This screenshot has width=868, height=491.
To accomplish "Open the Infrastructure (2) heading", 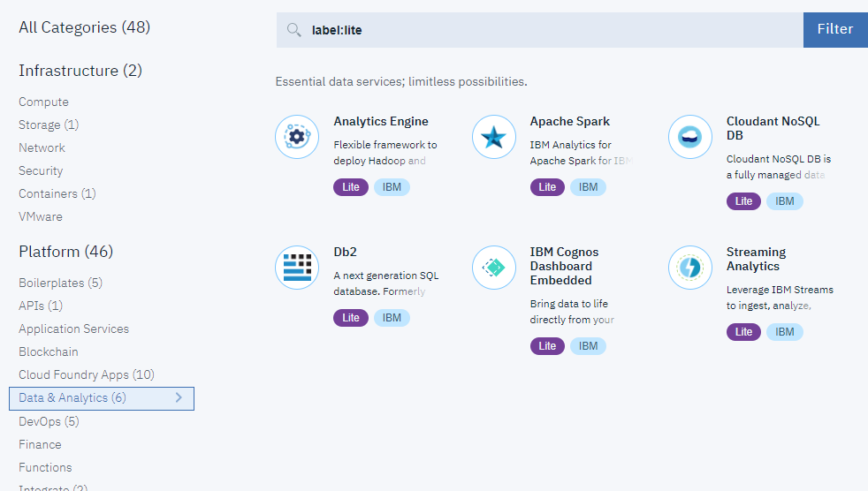I will pos(80,71).
